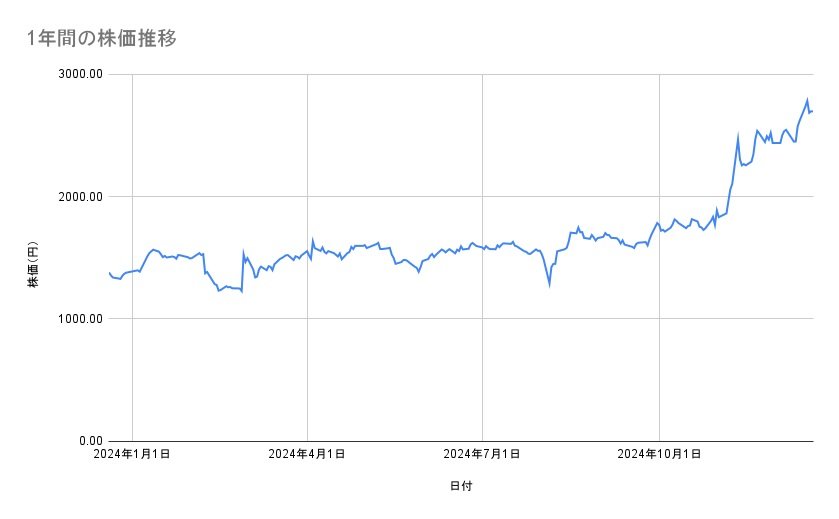Select where the line crosses the 2000.00 gridline

(x=729, y=196)
